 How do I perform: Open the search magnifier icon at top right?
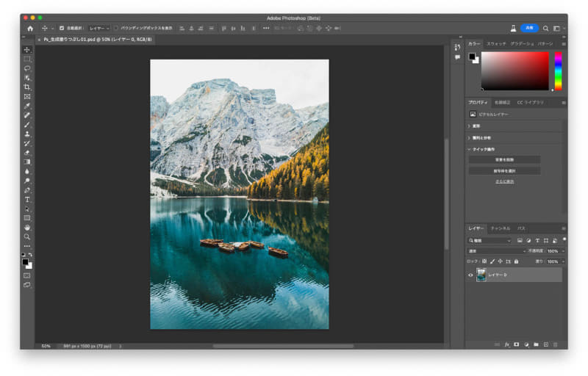click(x=545, y=28)
